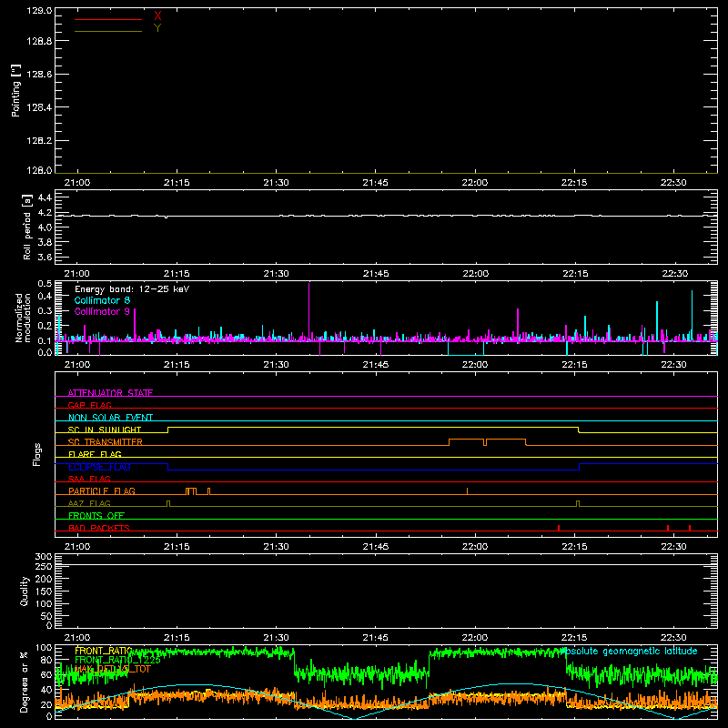
Task: Click the yellow FRONT_RATIO legend text
Action: (x=103, y=651)
